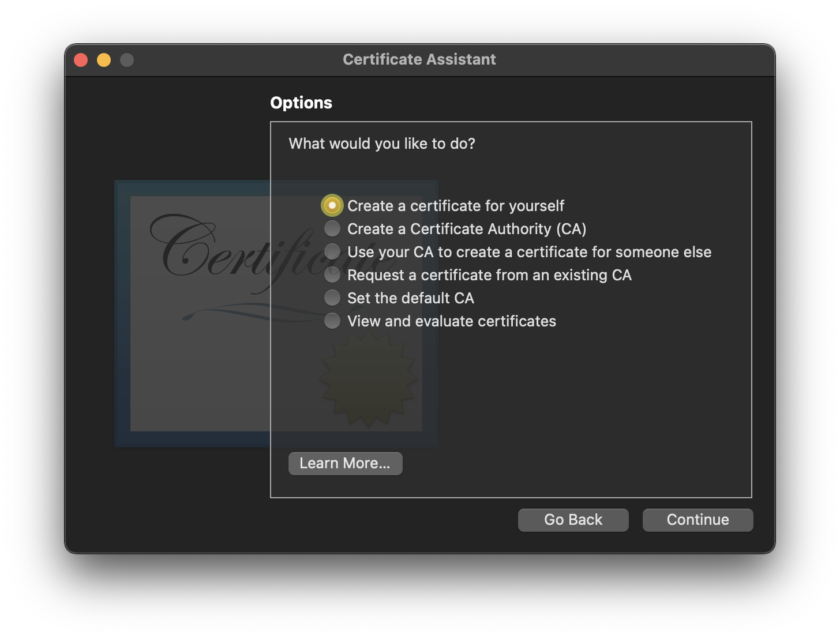Image resolution: width=840 pixels, height=639 pixels.
Task: Click the Learn More... button
Action: (x=345, y=464)
